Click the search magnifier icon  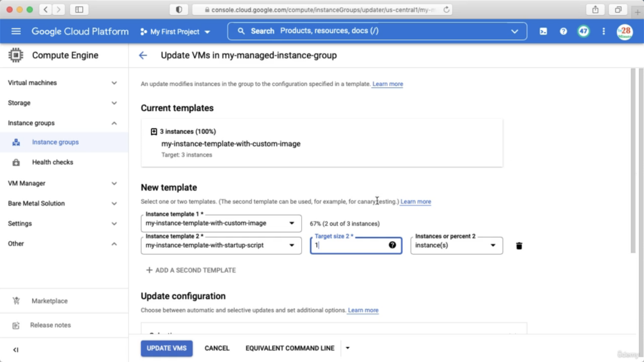tap(241, 31)
